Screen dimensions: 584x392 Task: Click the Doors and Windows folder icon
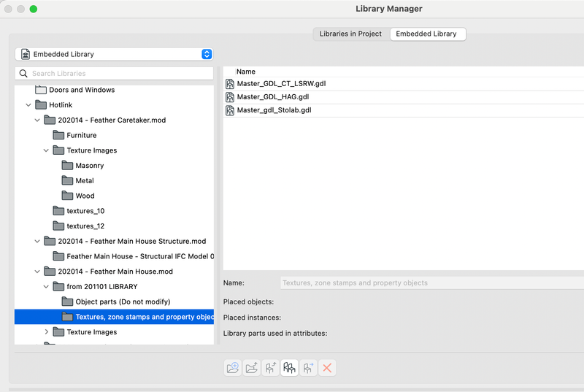pos(41,90)
